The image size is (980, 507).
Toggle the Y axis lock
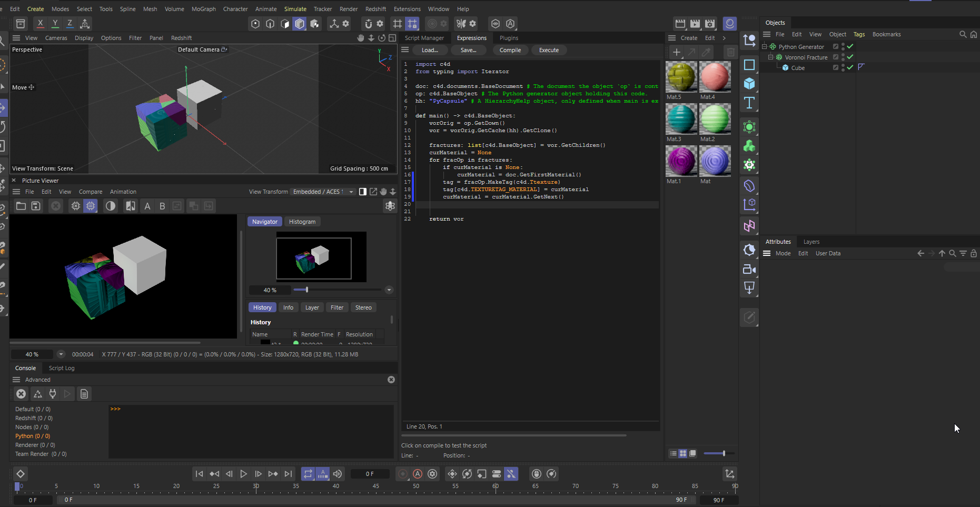[x=55, y=24]
